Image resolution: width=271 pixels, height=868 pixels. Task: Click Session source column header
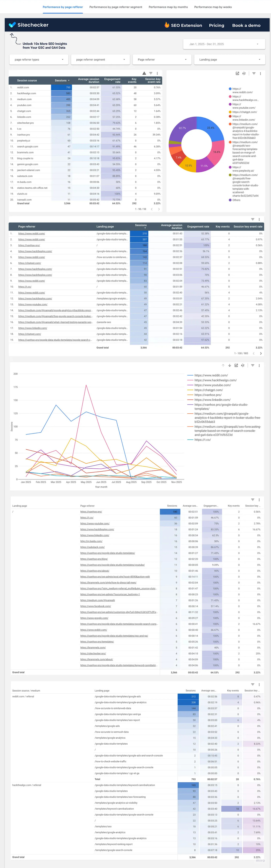(27, 80)
